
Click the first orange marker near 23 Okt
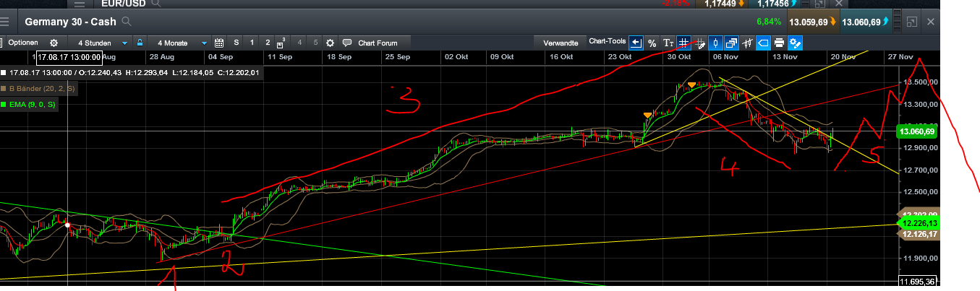coord(647,115)
